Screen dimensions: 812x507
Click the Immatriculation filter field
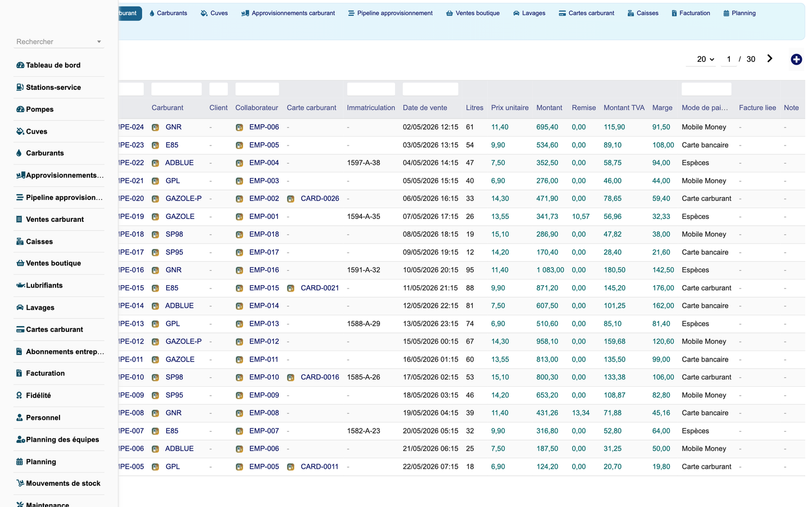[x=371, y=89]
